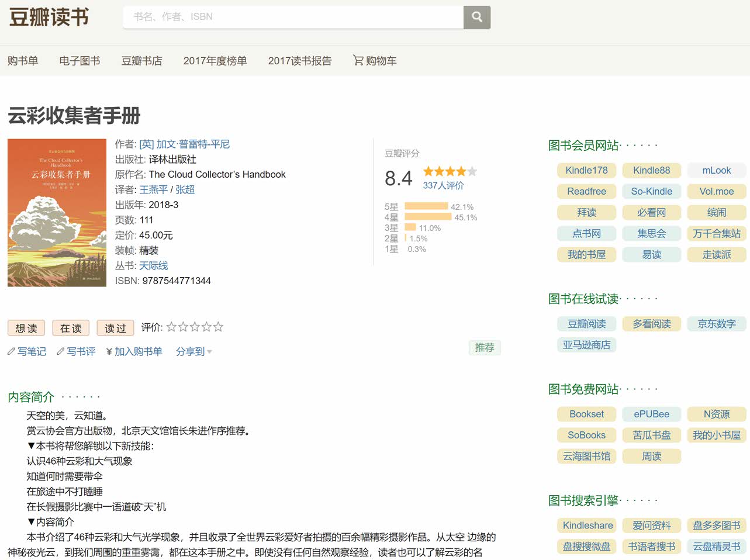Open the 2017年度榜单 menu item
Image resolution: width=750 pixels, height=560 pixels.
coord(215,61)
